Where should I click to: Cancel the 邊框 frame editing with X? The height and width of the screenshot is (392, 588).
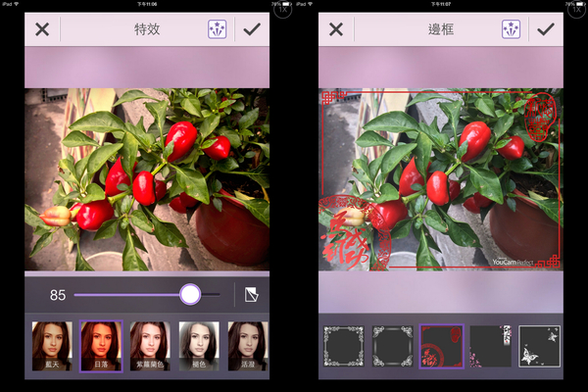[336, 29]
